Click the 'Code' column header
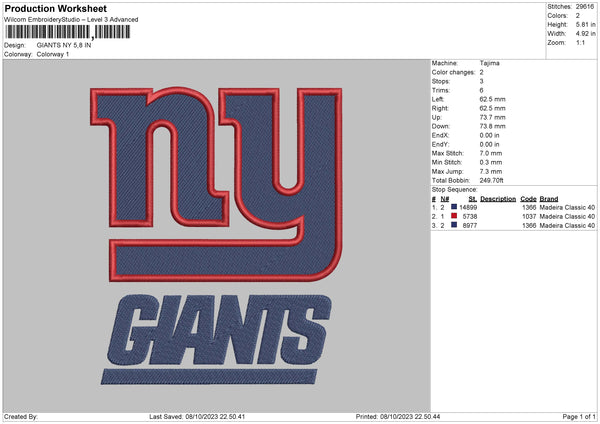This screenshot has width=600, height=424. tap(528, 199)
